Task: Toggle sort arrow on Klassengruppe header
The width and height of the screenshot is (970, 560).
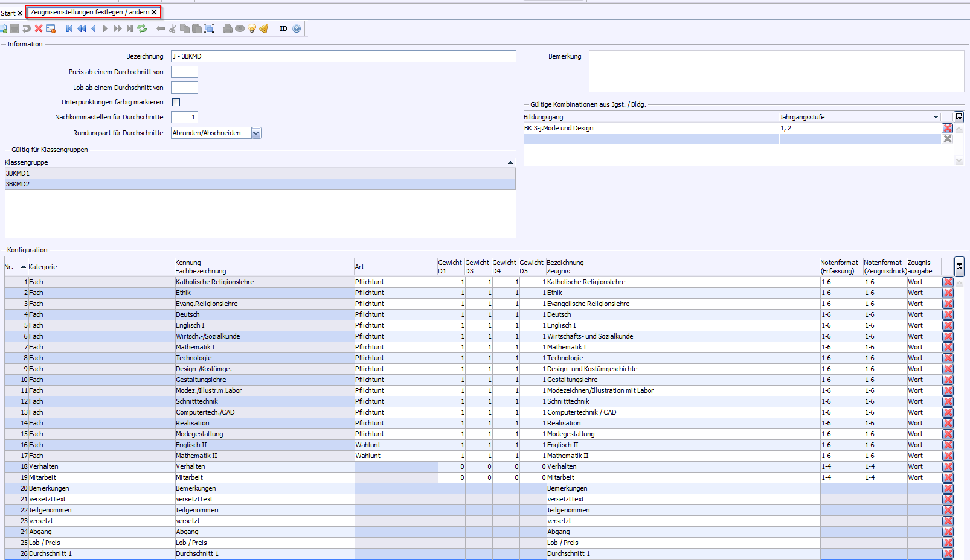Action: tap(510, 162)
